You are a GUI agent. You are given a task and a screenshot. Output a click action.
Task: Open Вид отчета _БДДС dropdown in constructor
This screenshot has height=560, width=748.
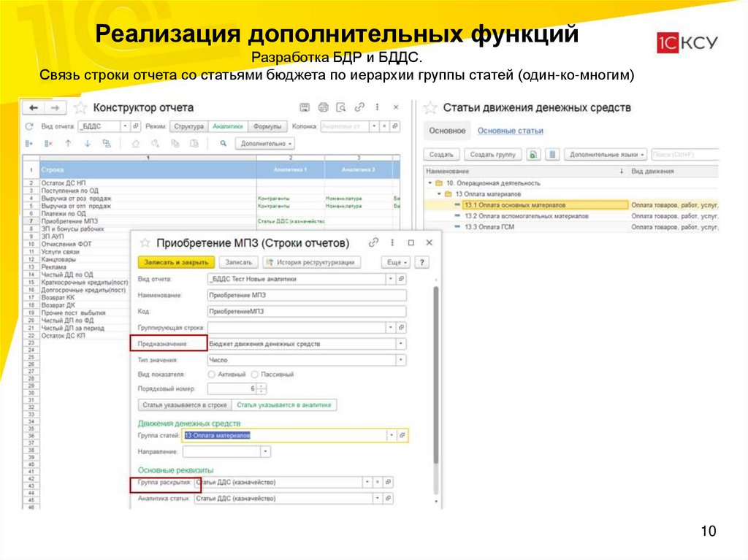[x=125, y=126]
